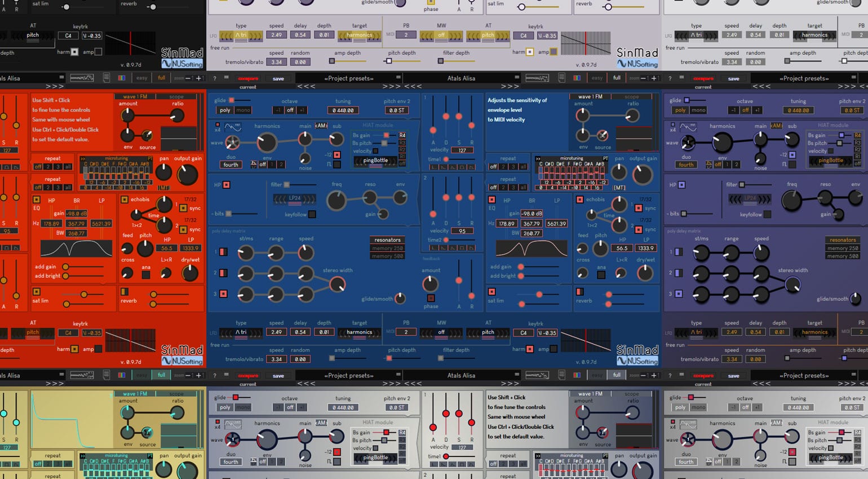
Task: Click the SinMad NUSofting logo in blue window
Action: (637, 355)
